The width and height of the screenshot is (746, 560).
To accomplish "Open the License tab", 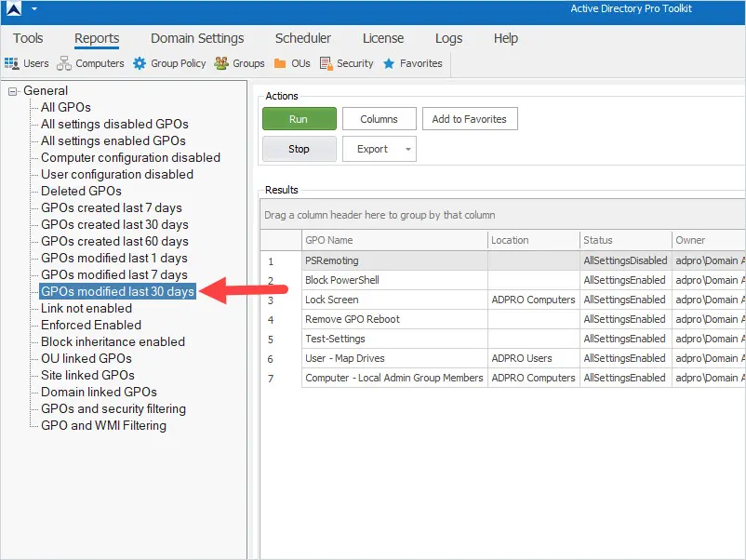I will coord(383,38).
